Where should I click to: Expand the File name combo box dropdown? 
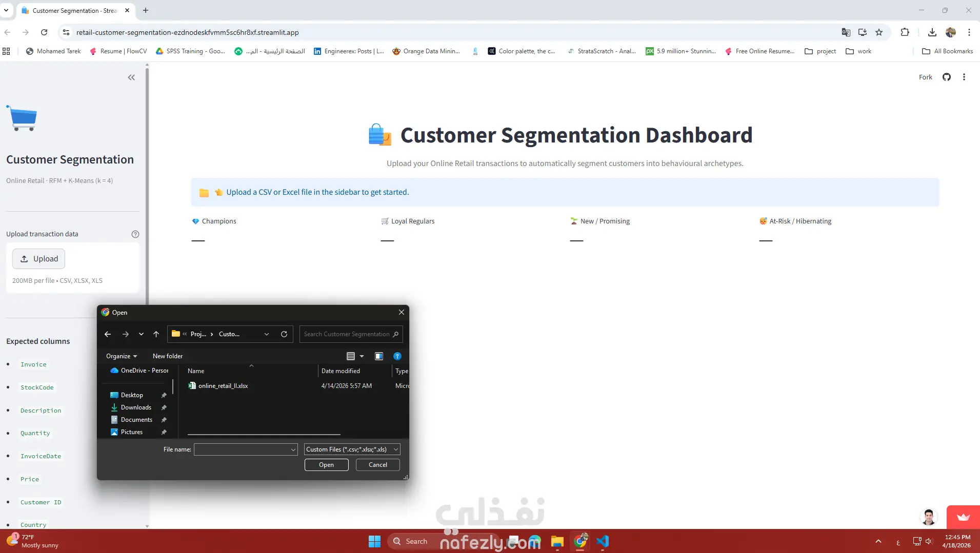tap(293, 449)
